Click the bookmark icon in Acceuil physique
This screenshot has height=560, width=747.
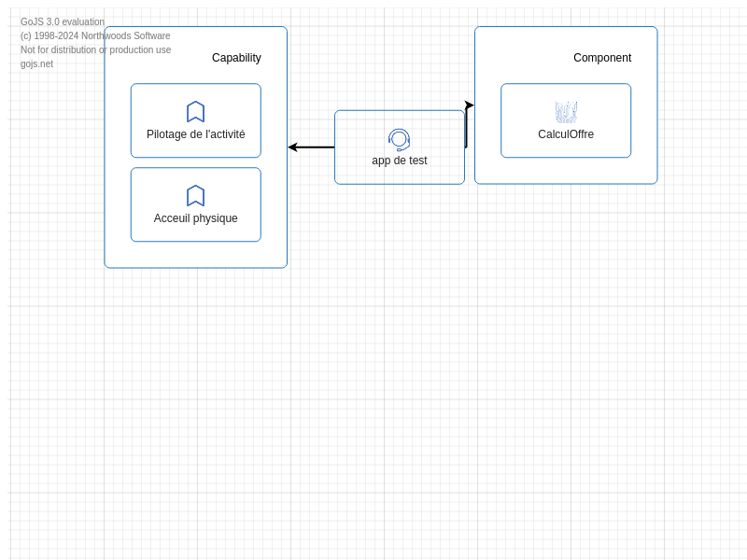pyautogui.click(x=195, y=196)
